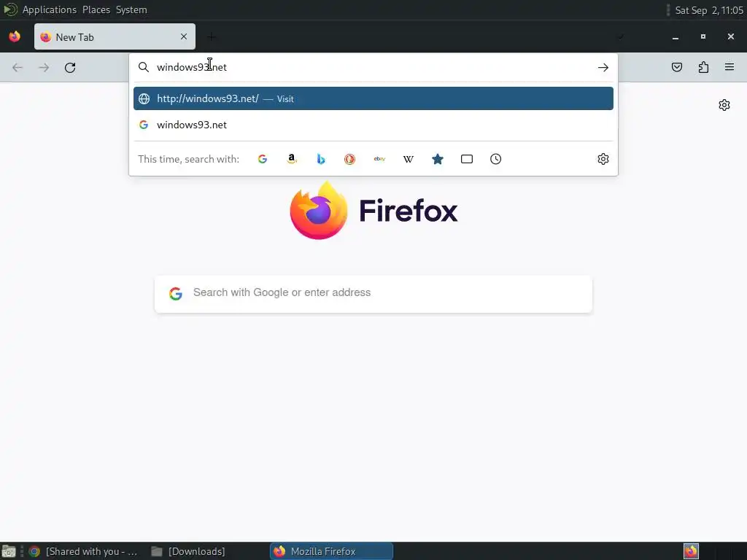Open Firefox application hamburger menu
The height and width of the screenshot is (560, 747).
729,67
